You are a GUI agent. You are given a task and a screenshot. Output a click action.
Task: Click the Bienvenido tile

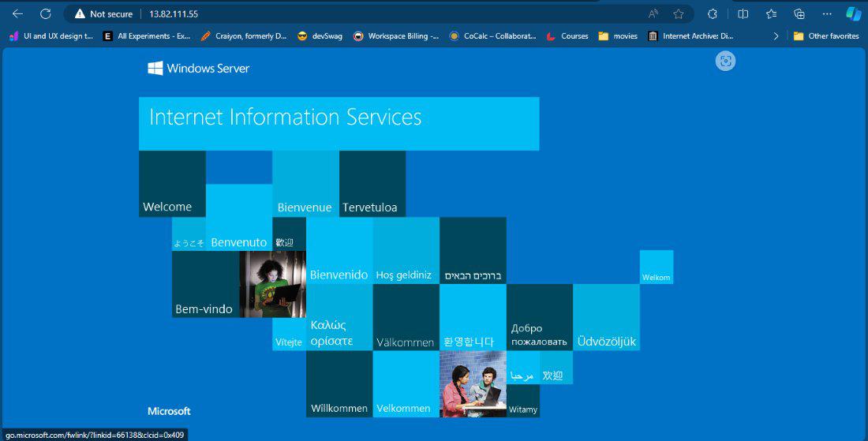(339, 251)
